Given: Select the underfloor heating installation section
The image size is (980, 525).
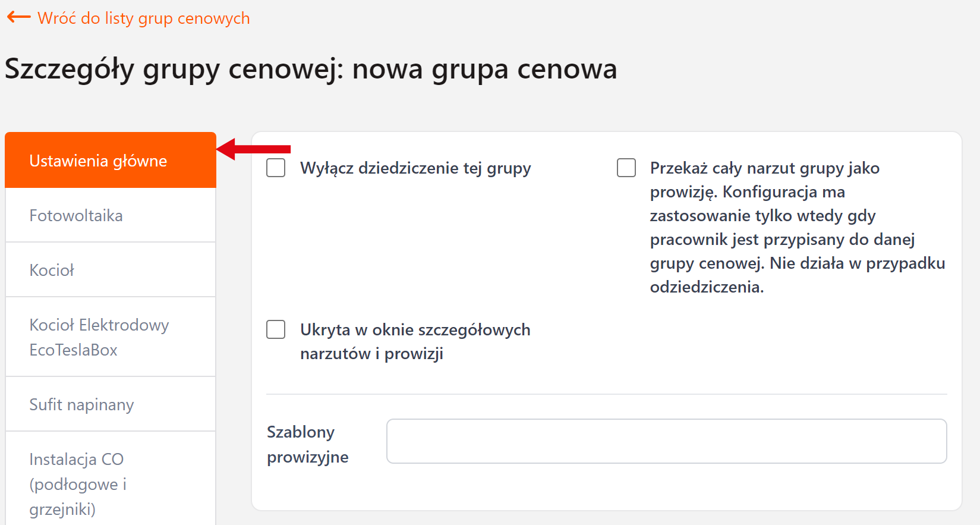Looking at the screenshot, I should [x=77, y=483].
